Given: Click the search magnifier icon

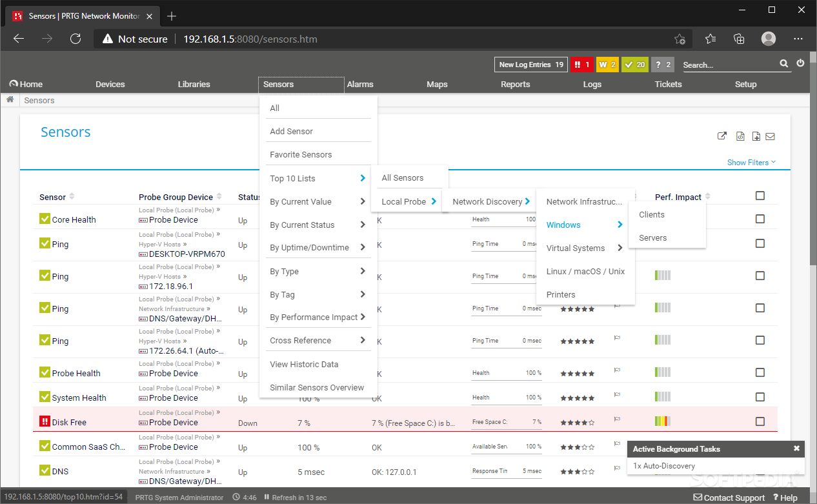Looking at the screenshot, I should pos(783,63).
